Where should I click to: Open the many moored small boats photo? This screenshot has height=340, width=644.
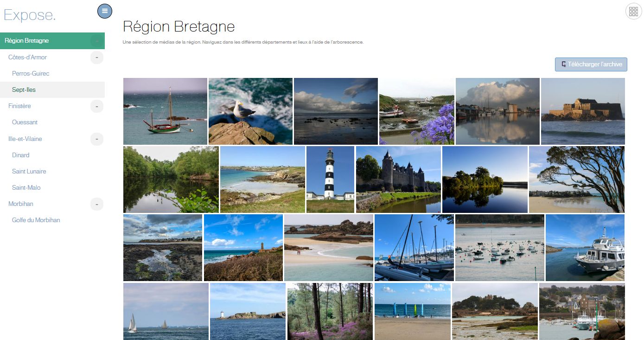[x=500, y=248]
